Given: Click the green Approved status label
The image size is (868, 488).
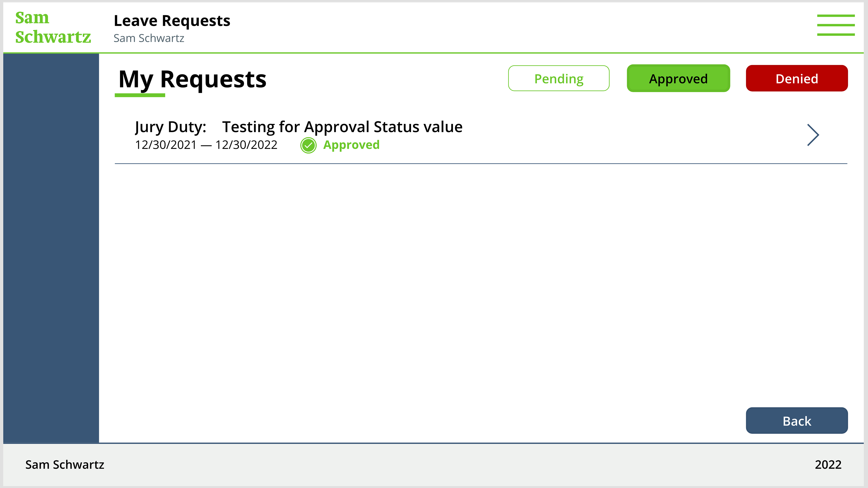Looking at the screenshot, I should 351,145.
